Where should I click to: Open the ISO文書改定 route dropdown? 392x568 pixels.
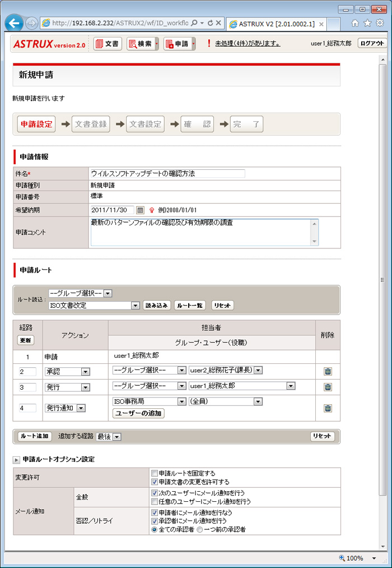pos(94,306)
